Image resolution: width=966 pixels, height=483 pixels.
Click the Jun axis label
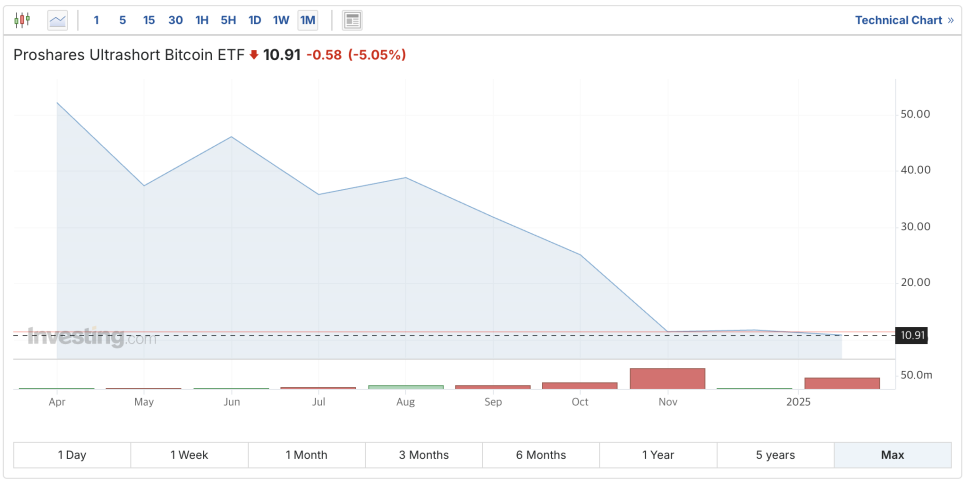pyautogui.click(x=231, y=402)
